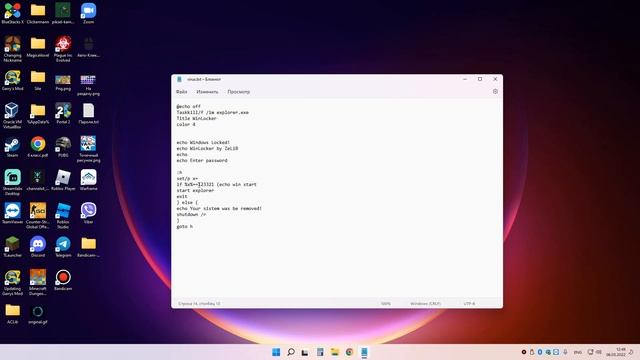Click the line 'Title WinLocker' in the editor
This screenshot has height=360, width=640.
coord(196,118)
